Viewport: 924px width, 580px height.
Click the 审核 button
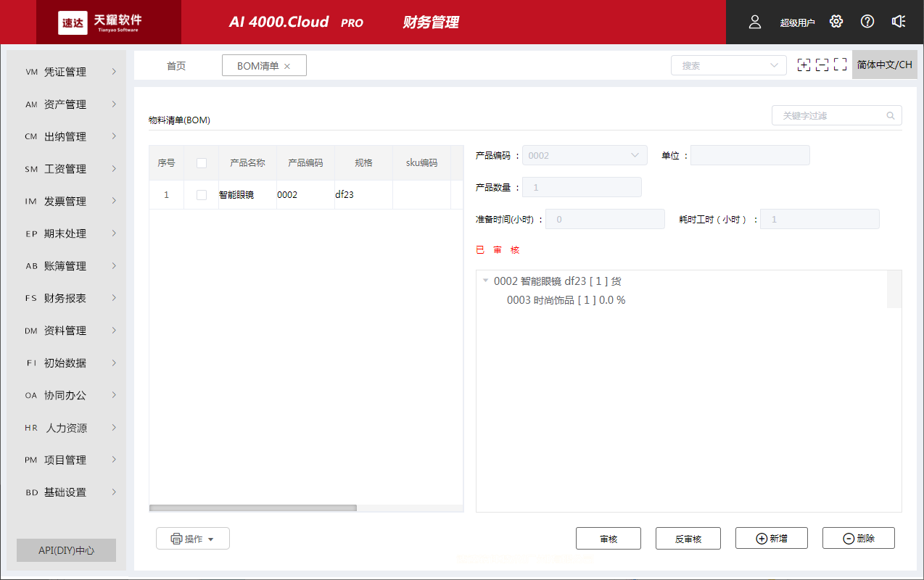pyautogui.click(x=608, y=538)
